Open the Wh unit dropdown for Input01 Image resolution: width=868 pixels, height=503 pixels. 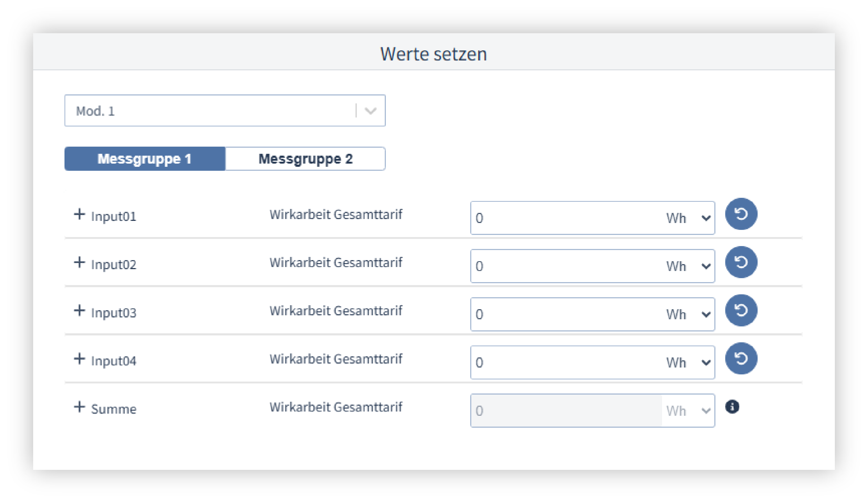[x=688, y=218]
